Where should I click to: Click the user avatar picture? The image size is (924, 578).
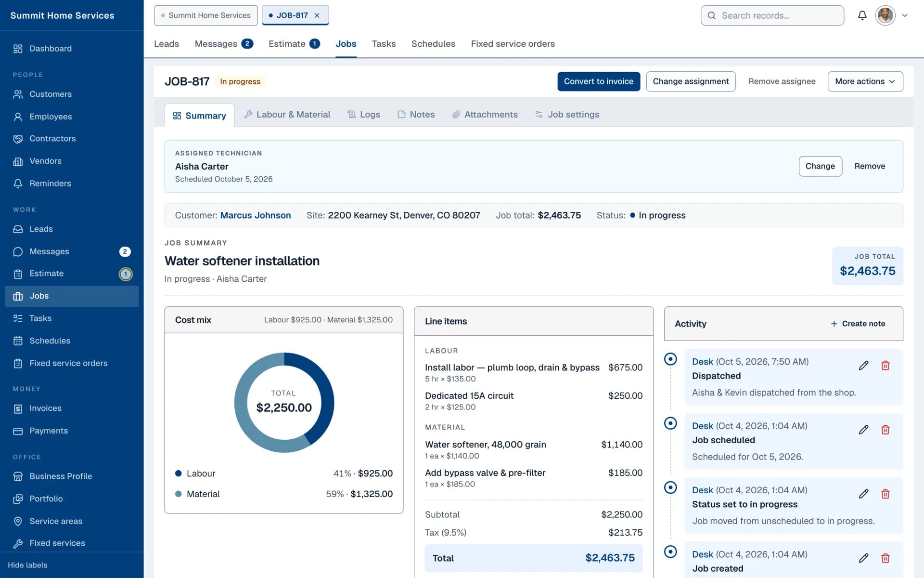tap(885, 15)
